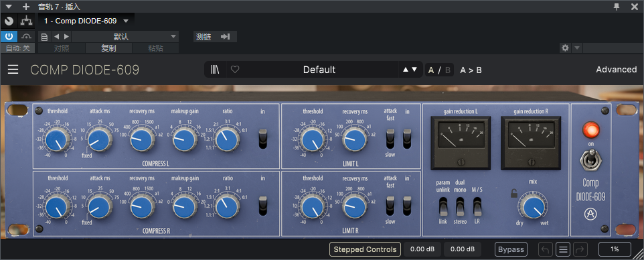Click the red power indicator lamp
The image size is (644, 260).
pos(591,130)
